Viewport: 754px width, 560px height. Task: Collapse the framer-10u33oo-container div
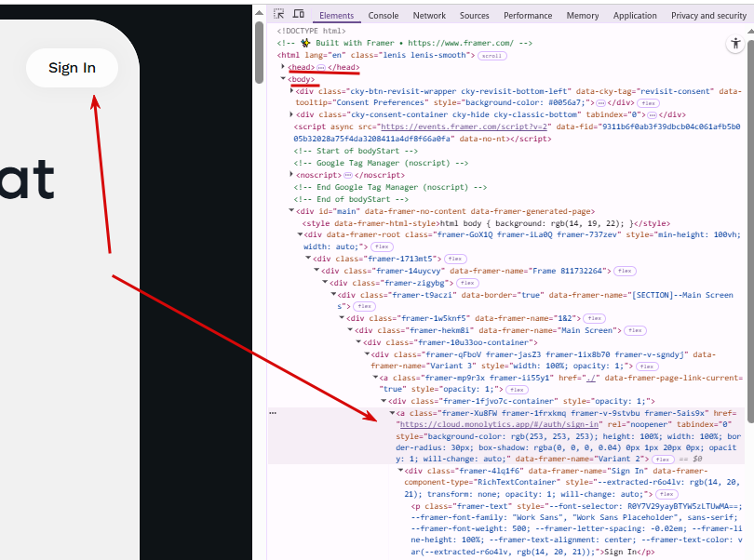point(358,341)
